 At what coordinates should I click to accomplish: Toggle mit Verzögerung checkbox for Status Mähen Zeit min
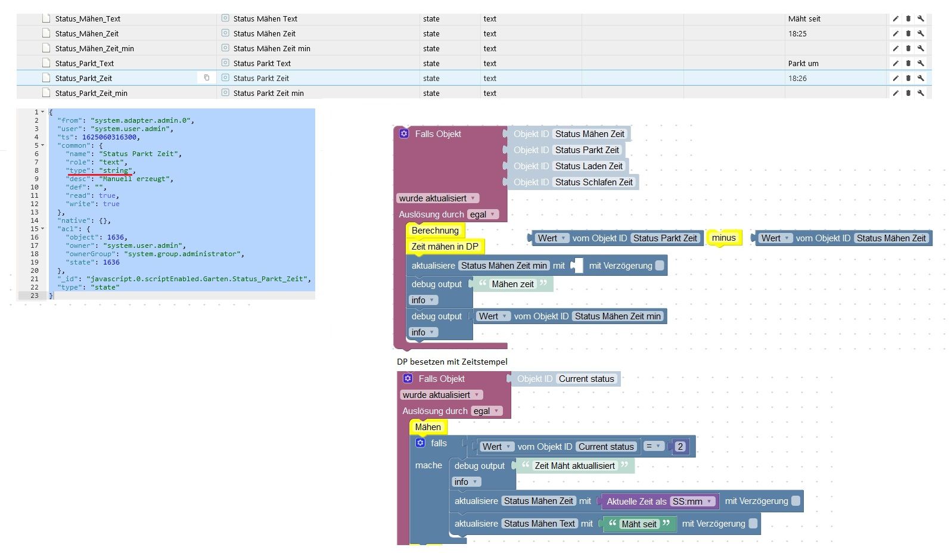660,266
